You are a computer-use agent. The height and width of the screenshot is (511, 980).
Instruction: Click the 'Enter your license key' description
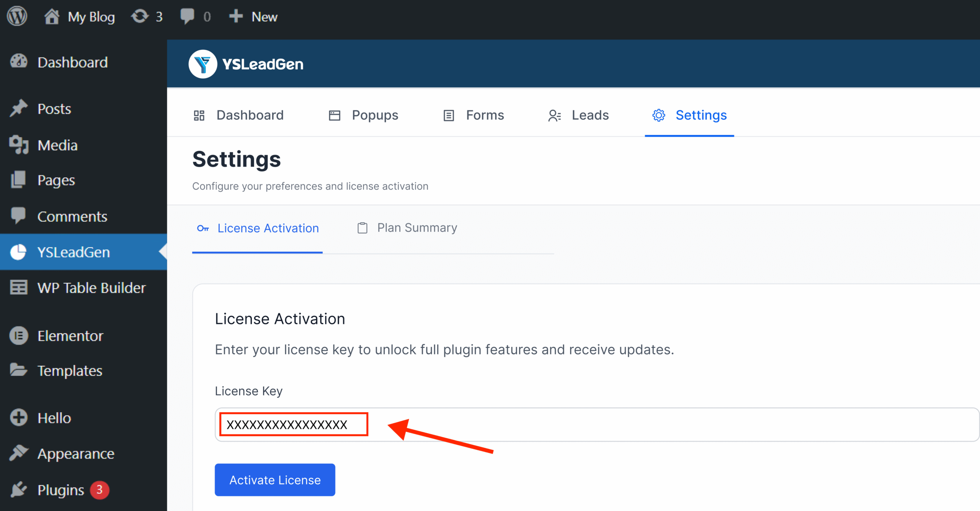[444, 349]
